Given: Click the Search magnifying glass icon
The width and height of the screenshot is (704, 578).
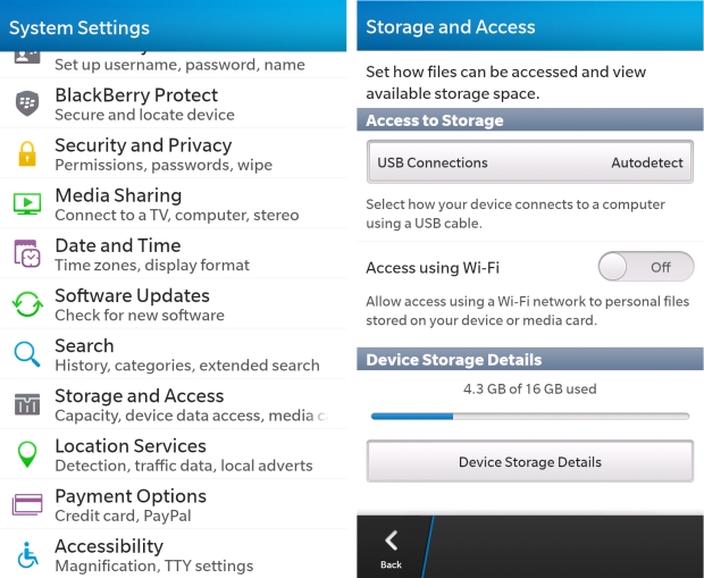Looking at the screenshot, I should pos(27,354).
